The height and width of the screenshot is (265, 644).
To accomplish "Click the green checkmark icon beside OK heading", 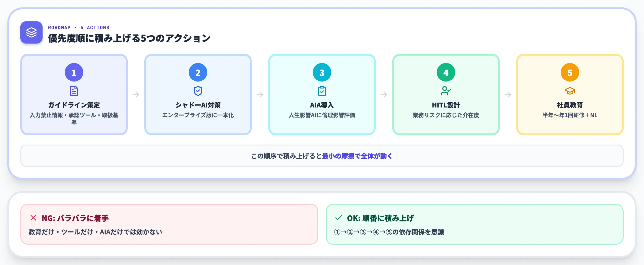I will [x=338, y=218].
